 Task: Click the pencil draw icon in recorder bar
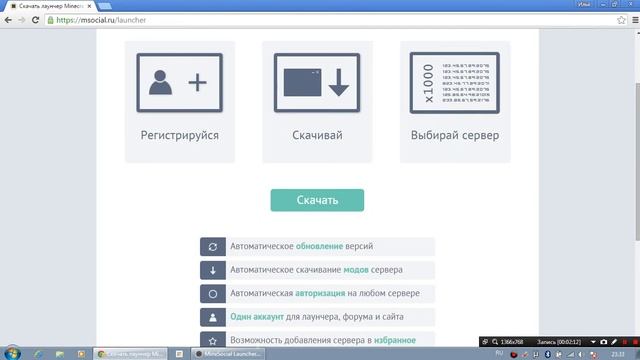(x=614, y=342)
